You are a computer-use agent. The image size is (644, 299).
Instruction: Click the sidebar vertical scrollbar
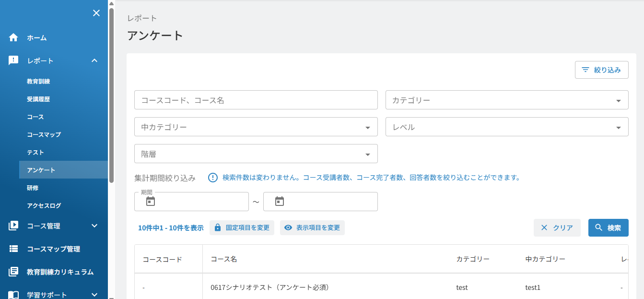tap(111, 95)
